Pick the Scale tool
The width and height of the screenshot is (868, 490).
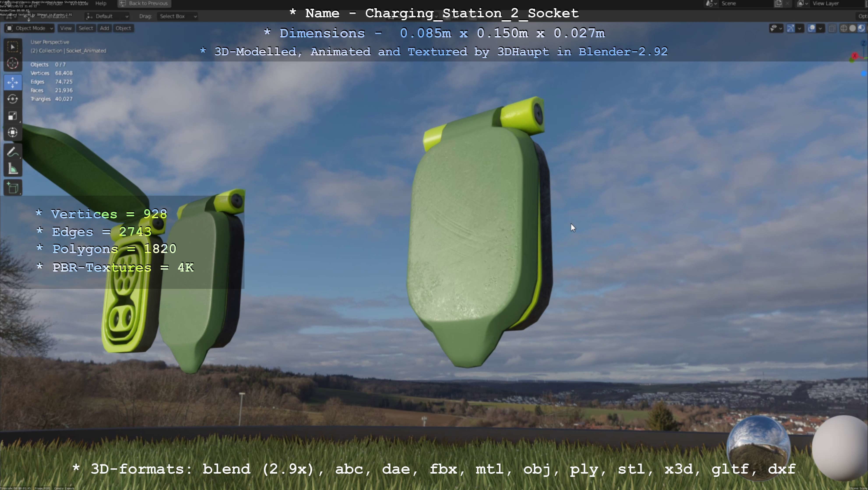click(13, 116)
